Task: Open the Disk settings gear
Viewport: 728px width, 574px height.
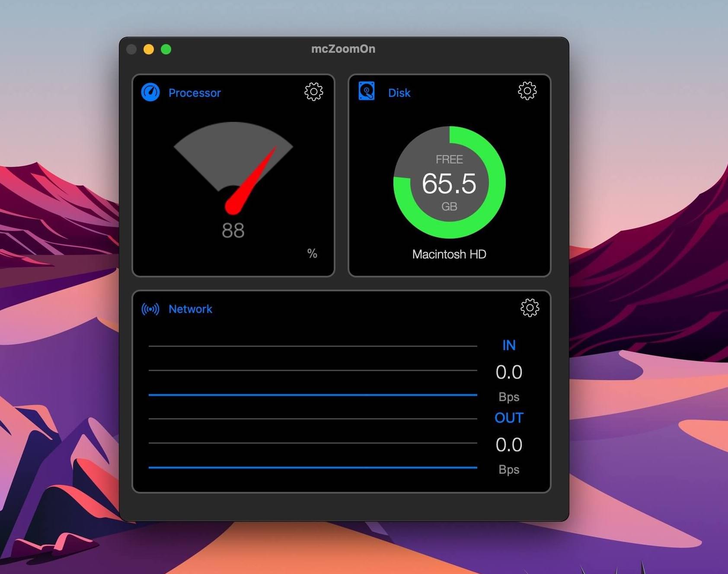Action: point(527,91)
